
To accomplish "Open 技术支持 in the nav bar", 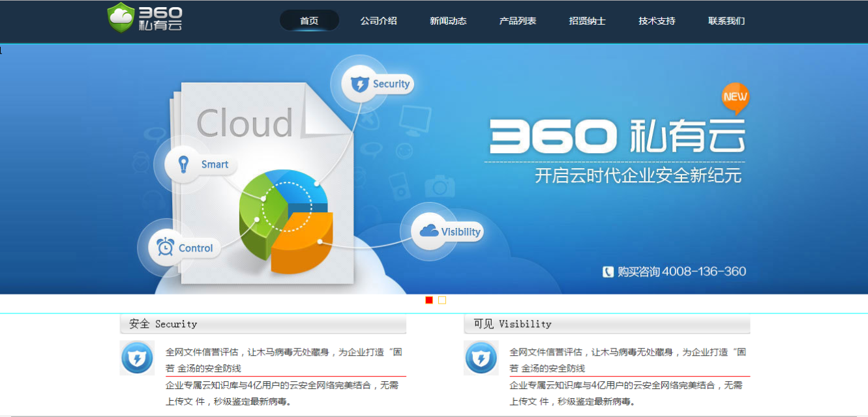I will click(x=657, y=21).
